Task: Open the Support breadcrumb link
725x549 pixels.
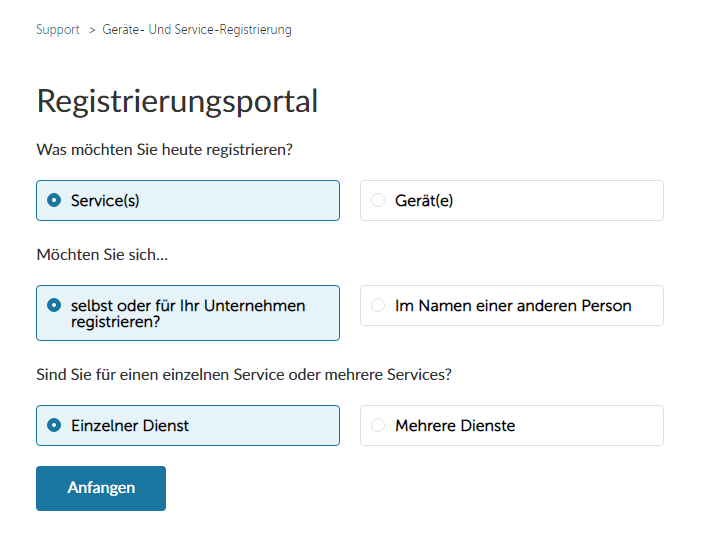Action: coord(58,30)
